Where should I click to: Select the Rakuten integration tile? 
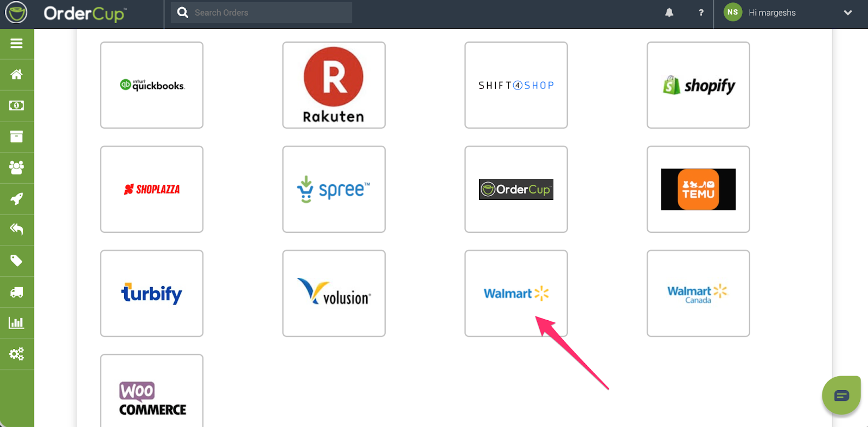click(x=334, y=85)
